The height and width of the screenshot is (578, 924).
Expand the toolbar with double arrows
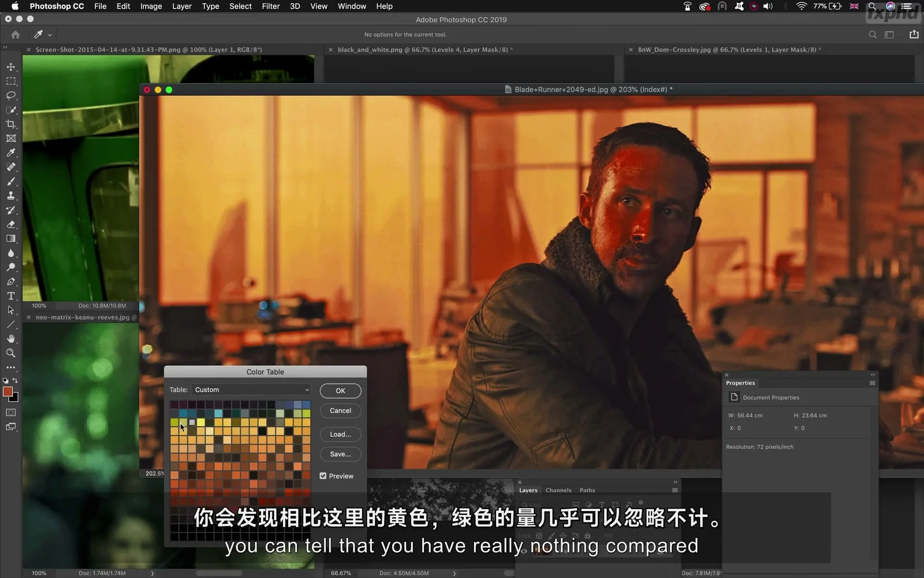click(5, 47)
